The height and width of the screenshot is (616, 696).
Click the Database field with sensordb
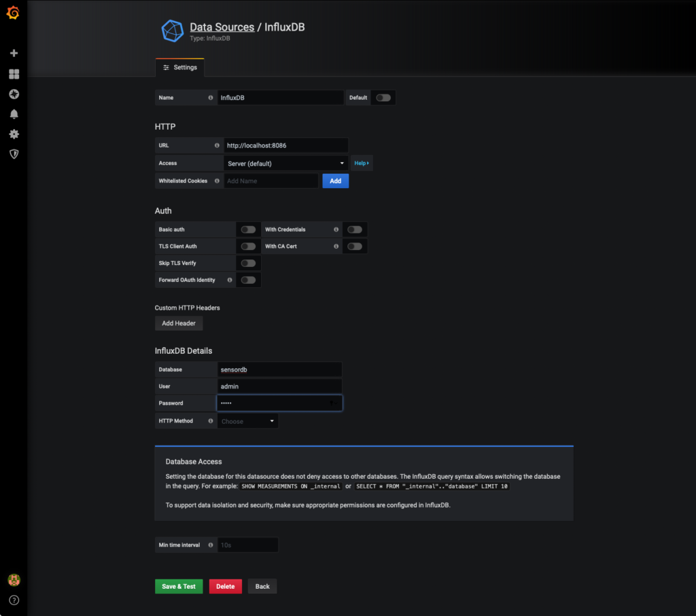(x=279, y=369)
